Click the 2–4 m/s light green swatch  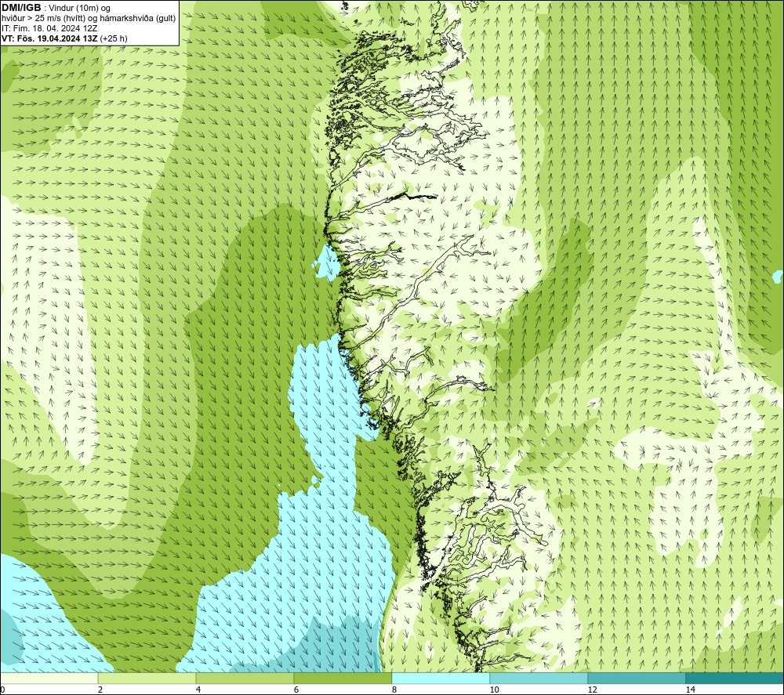(x=147, y=679)
